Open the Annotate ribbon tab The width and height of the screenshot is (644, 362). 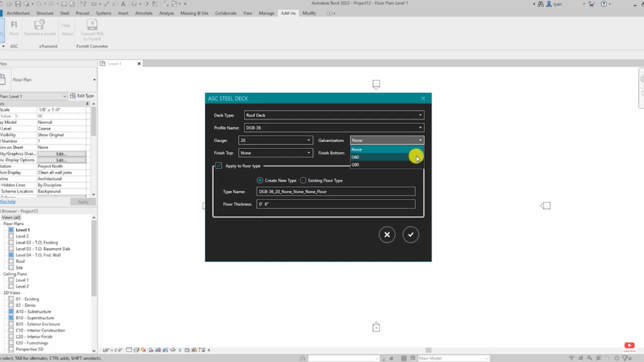click(143, 12)
